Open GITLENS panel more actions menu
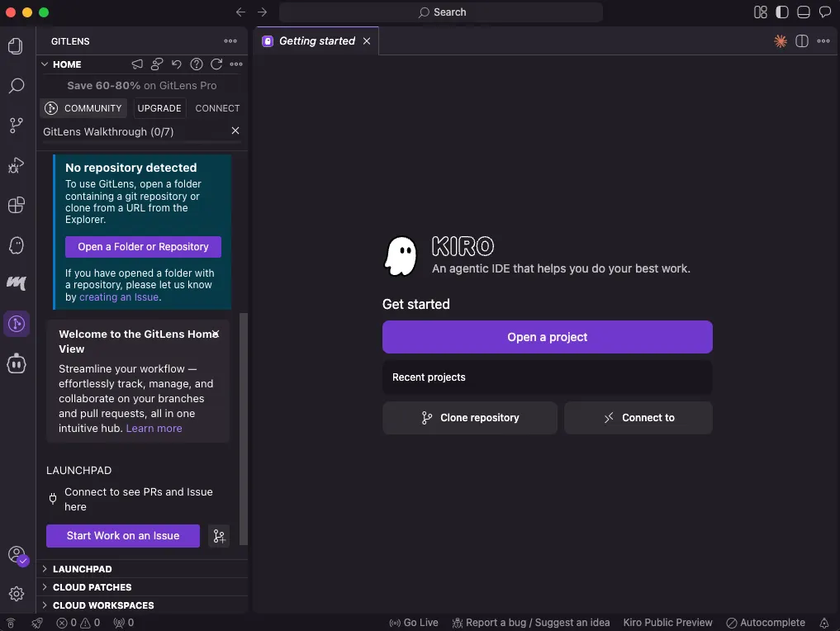 click(230, 41)
